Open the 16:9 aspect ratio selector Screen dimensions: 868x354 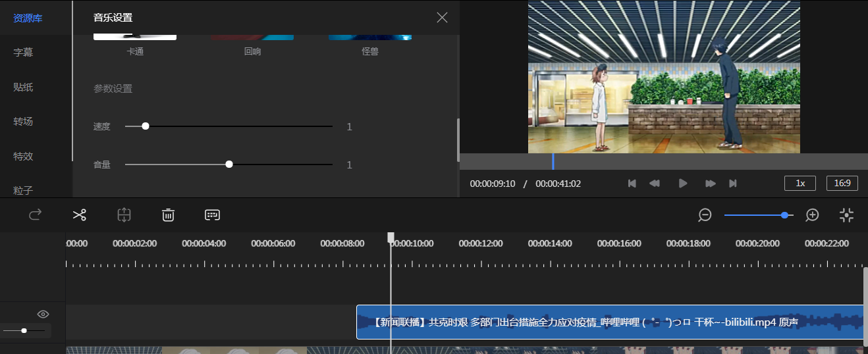tap(842, 183)
